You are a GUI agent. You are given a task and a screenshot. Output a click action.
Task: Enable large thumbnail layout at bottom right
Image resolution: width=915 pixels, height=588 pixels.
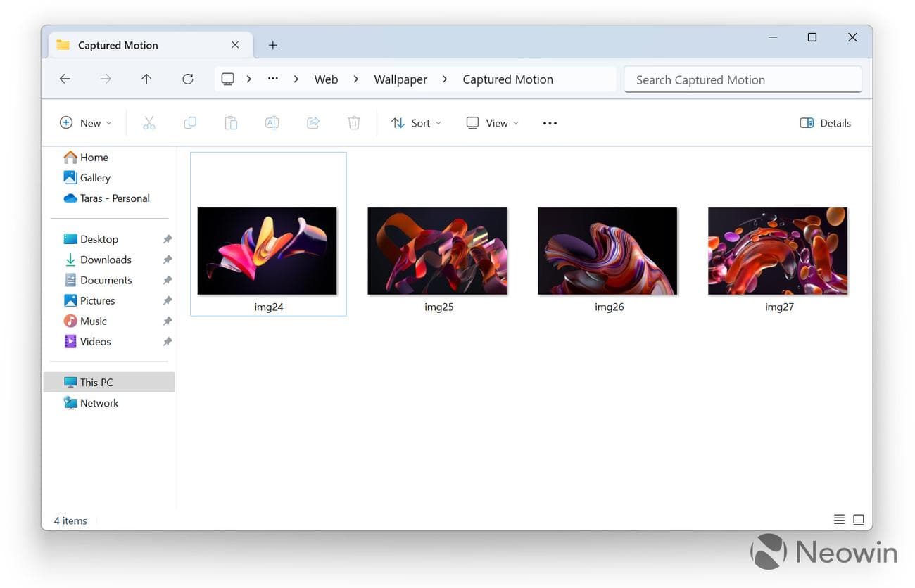[x=858, y=519]
